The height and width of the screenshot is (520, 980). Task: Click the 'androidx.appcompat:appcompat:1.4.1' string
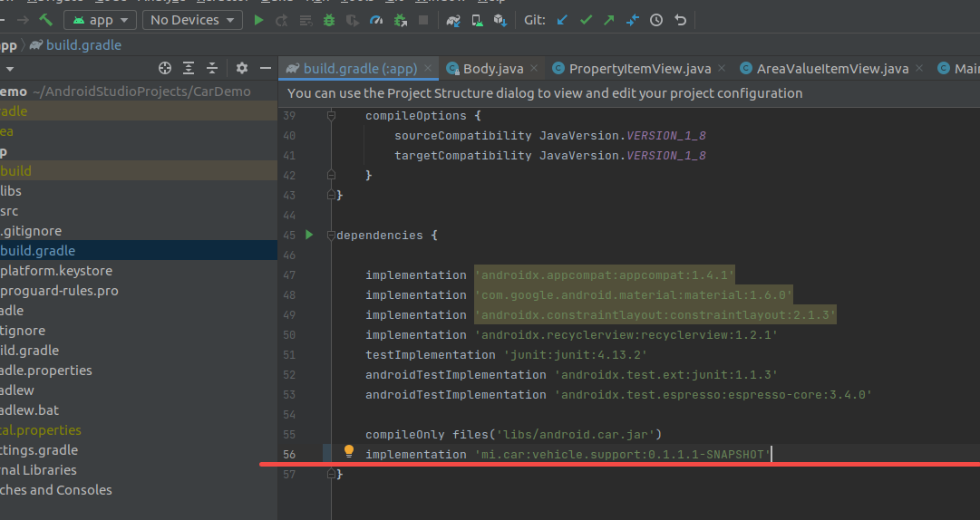(605, 275)
